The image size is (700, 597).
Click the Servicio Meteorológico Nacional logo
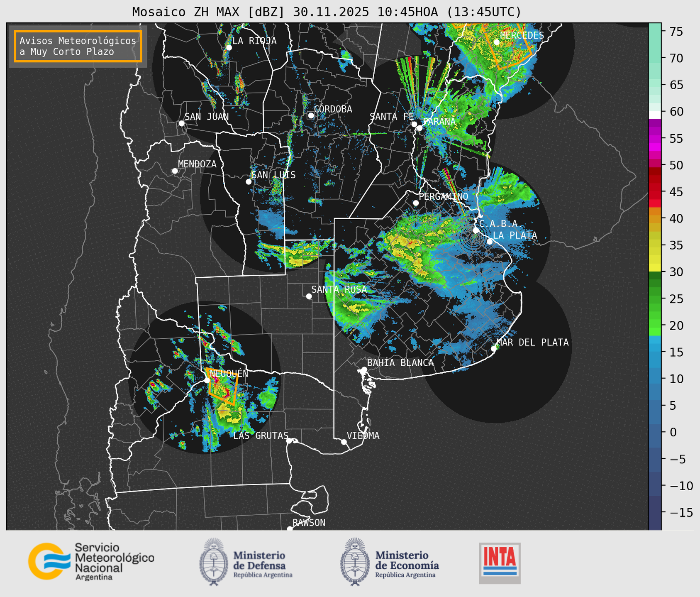[x=91, y=561]
